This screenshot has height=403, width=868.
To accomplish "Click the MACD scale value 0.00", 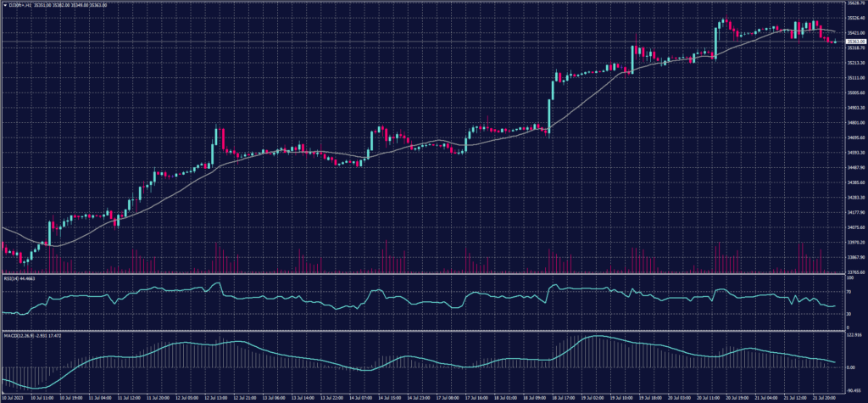I will pos(851,367).
